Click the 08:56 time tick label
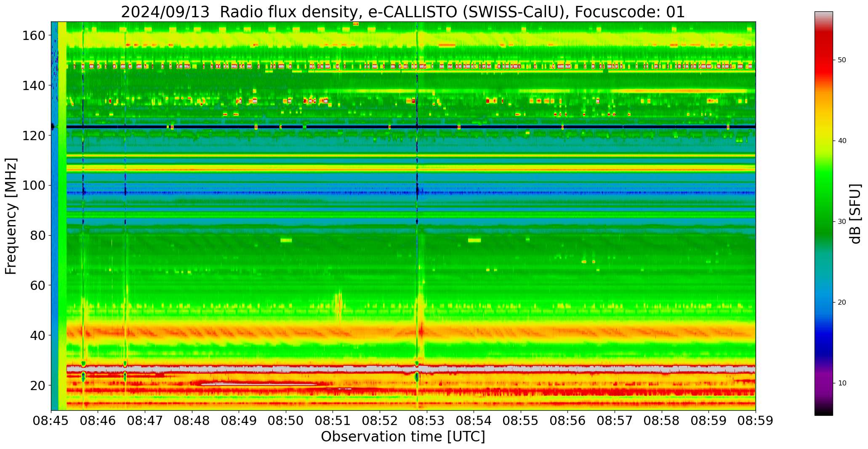This screenshot has width=868, height=449. tap(568, 421)
